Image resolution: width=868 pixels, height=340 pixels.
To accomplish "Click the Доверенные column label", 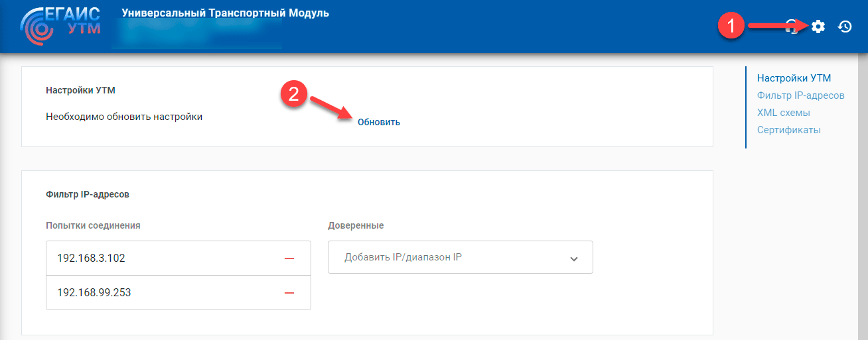I will (356, 225).
